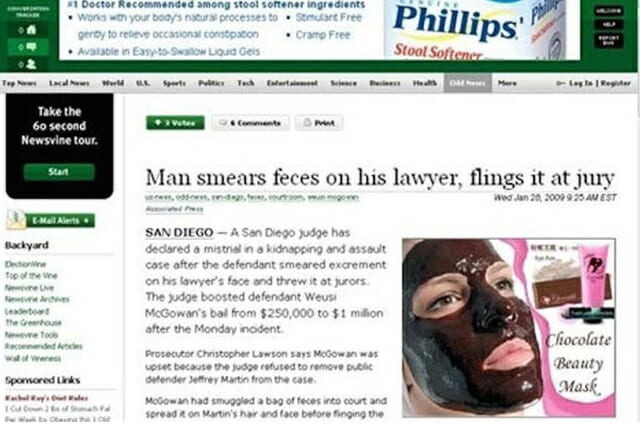Select the Odd News tab
This screenshot has height=430, width=640.
click(468, 83)
